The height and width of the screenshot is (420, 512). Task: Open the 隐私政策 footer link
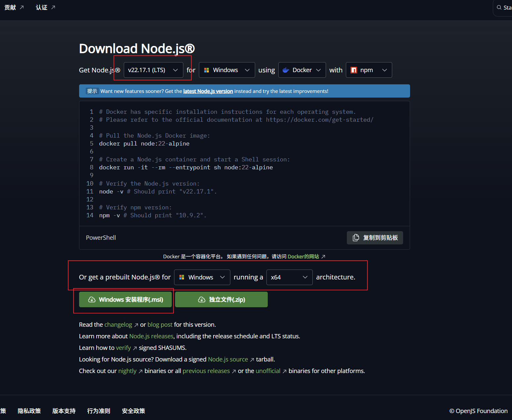pos(29,411)
